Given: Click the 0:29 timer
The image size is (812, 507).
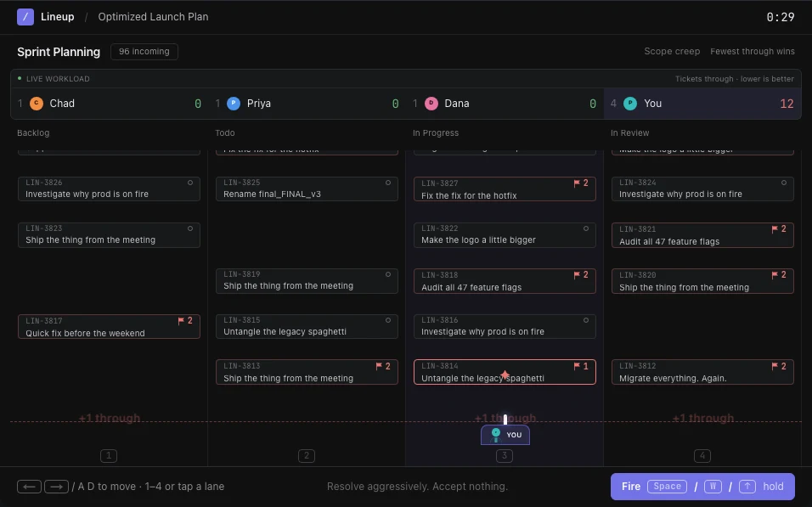Looking at the screenshot, I should [781, 17].
